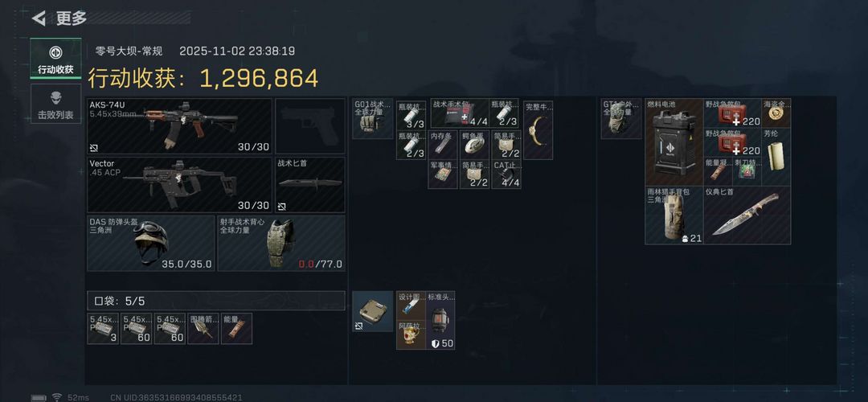Select the 完整牛角 horn item
868x402 pixels.
538,129
